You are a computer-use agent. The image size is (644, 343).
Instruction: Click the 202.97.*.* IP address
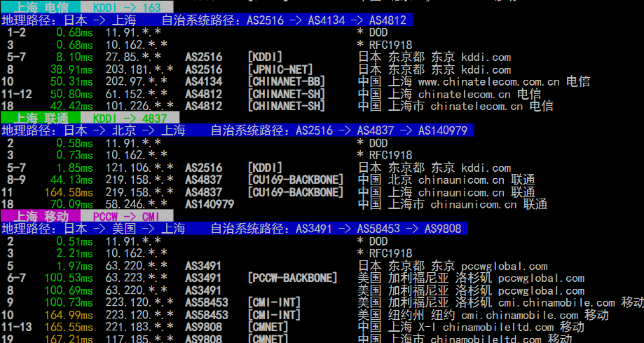pyautogui.click(x=133, y=82)
